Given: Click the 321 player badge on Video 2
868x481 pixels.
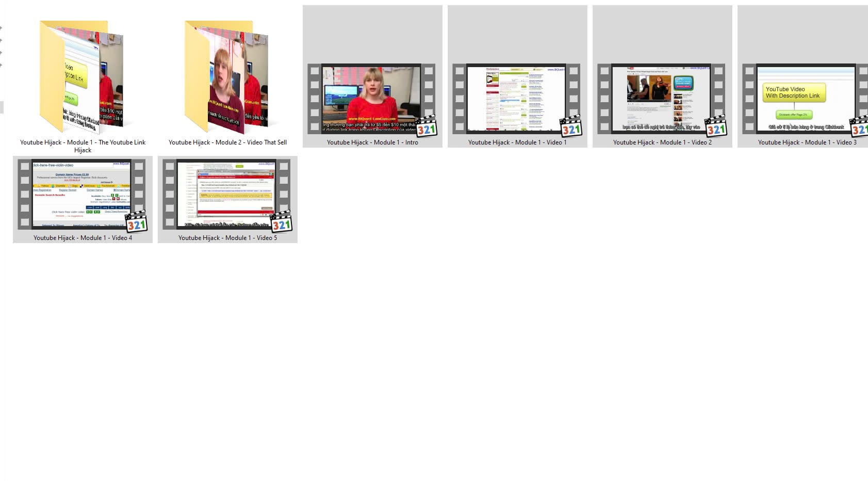Looking at the screenshot, I should pyautogui.click(x=716, y=126).
